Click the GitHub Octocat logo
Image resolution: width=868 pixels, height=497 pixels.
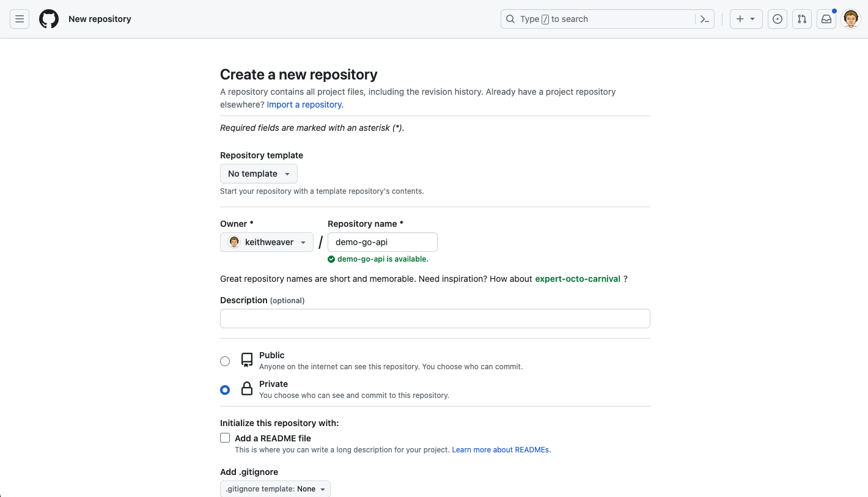pos(49,19)
